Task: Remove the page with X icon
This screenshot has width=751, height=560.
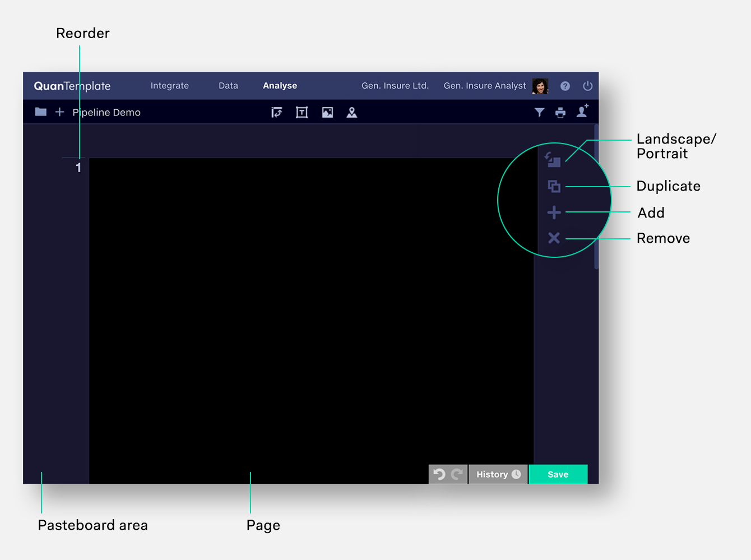Action: (x=554, y=238)
